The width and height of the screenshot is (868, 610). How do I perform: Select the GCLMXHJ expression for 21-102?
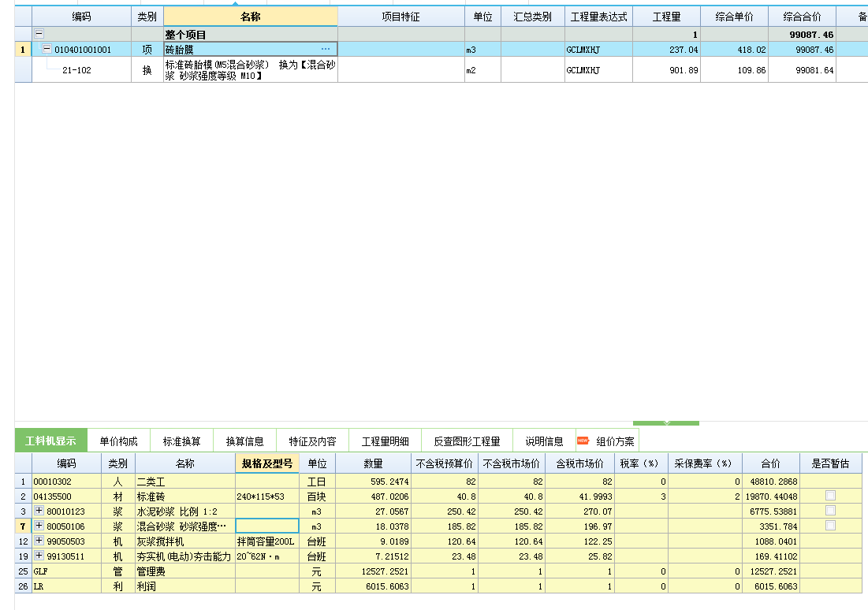[598, 69]
